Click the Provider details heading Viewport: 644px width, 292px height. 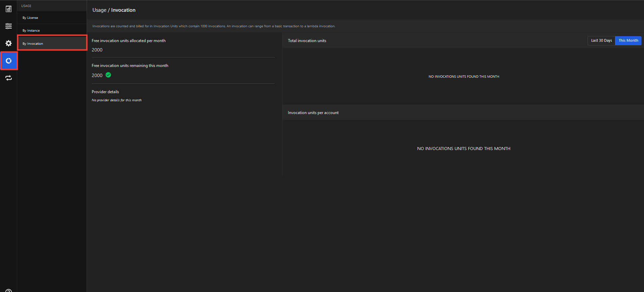(105, 92)
